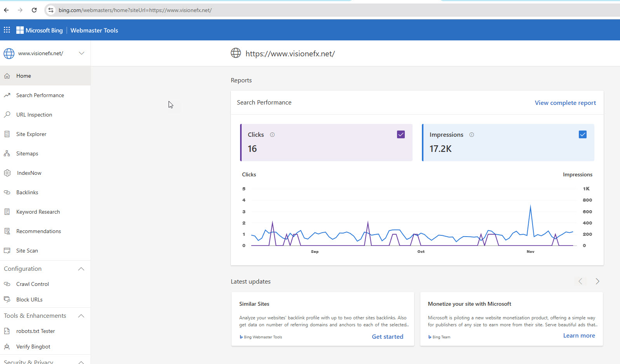Open Crawl Control menu item
Screen dimensions: 620x364
pyautogui.click(x=45, y=284)
